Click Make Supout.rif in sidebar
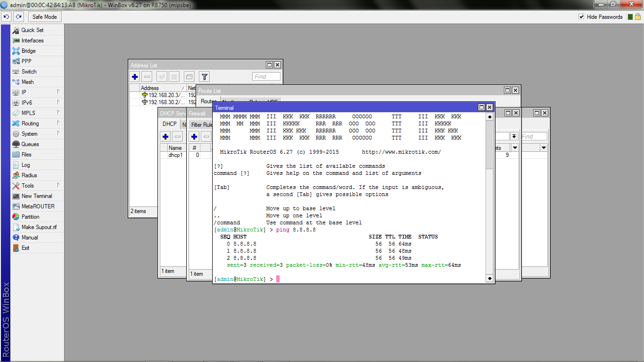The width and height of the screenshot is (644, 362). (x=39, y=227)
